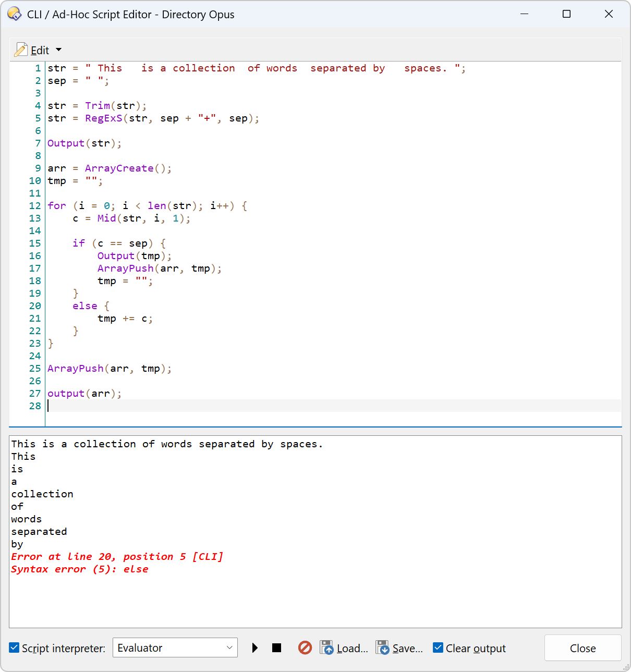The height and width of the screenshot is (672, 631).
Task: Click the pencil Edit icon
Action: tap(21, 50)
